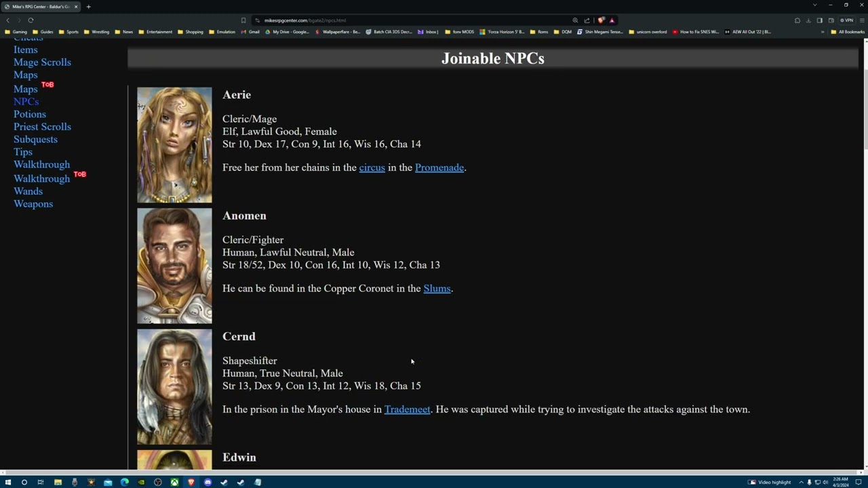
Task: Open the Gmail bookmark
Action: 250,32
